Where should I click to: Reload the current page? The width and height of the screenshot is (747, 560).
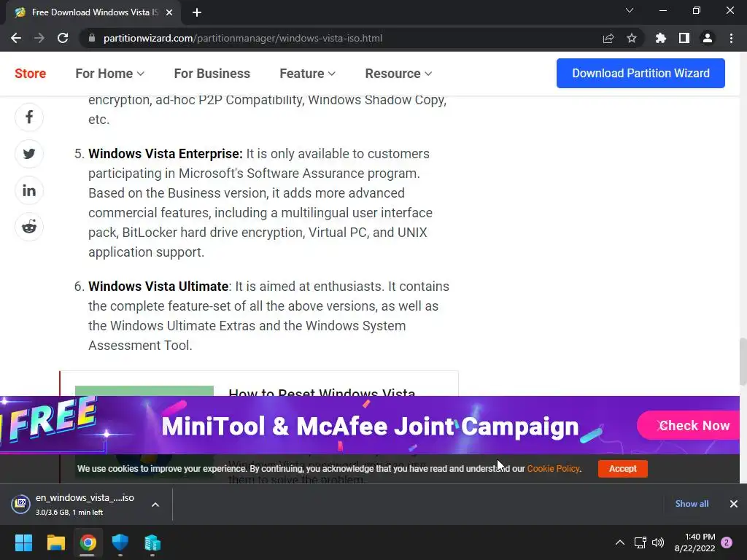coord(63,38)
